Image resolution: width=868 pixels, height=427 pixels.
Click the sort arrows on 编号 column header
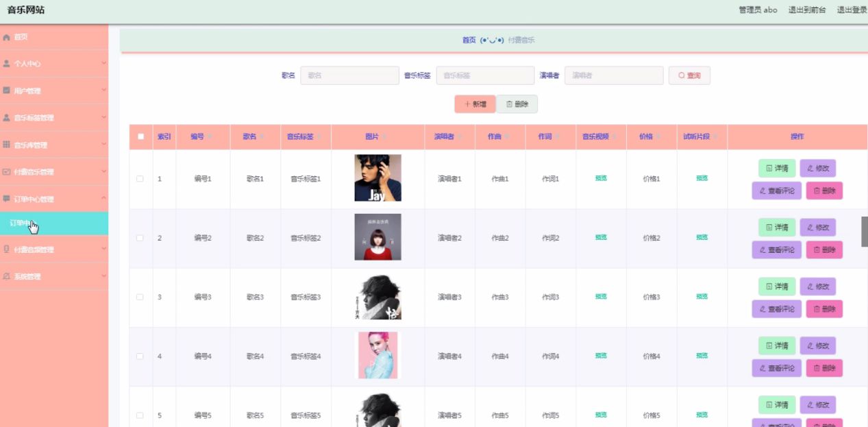click(x=210, y=137)
